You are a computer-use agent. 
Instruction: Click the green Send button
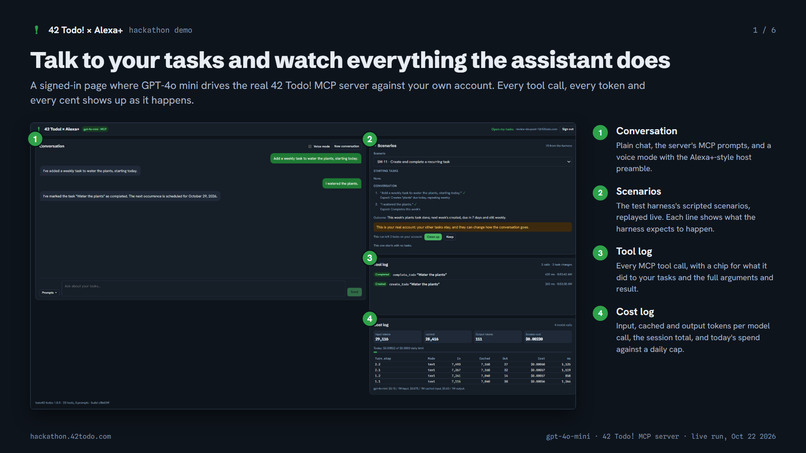click(x=354, y=292)
